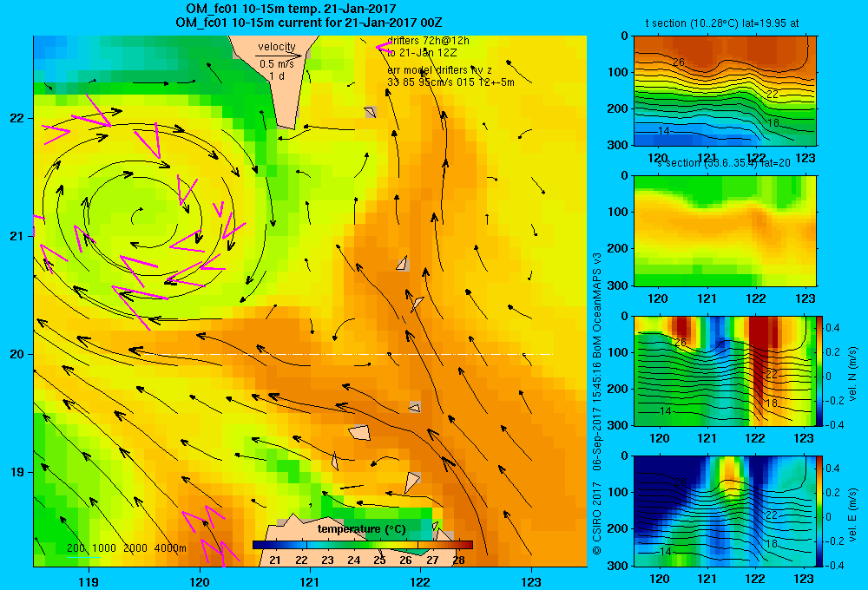This screenshot has width=868, height=590.
Task: Click the 0.4 tick on the vel. N colorbar
Action: pyautogui.click(x=832, y=328)
